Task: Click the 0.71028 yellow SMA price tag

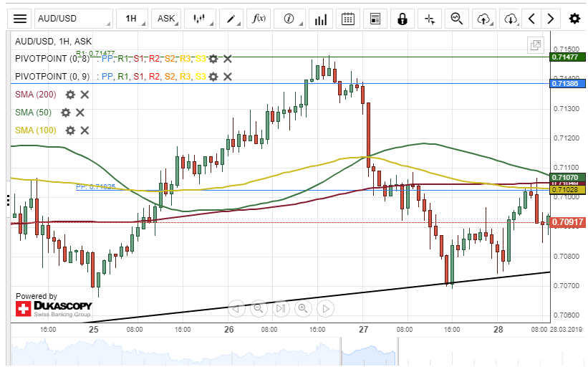Action: click(x=567, y=190)
